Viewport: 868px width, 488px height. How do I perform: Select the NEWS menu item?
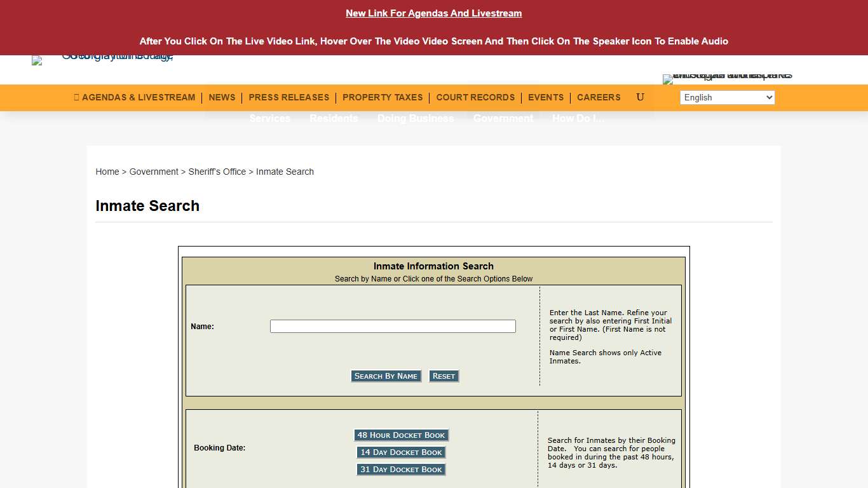[x=222, y=97]
